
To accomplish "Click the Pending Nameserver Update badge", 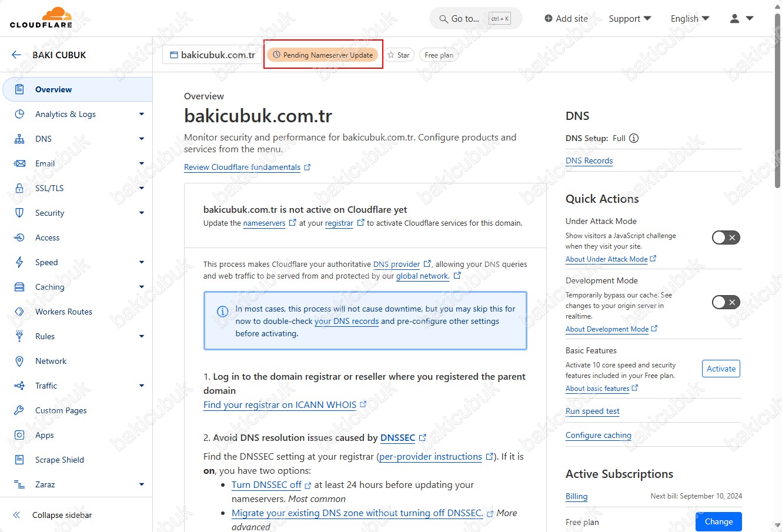I will click(323, 55).
